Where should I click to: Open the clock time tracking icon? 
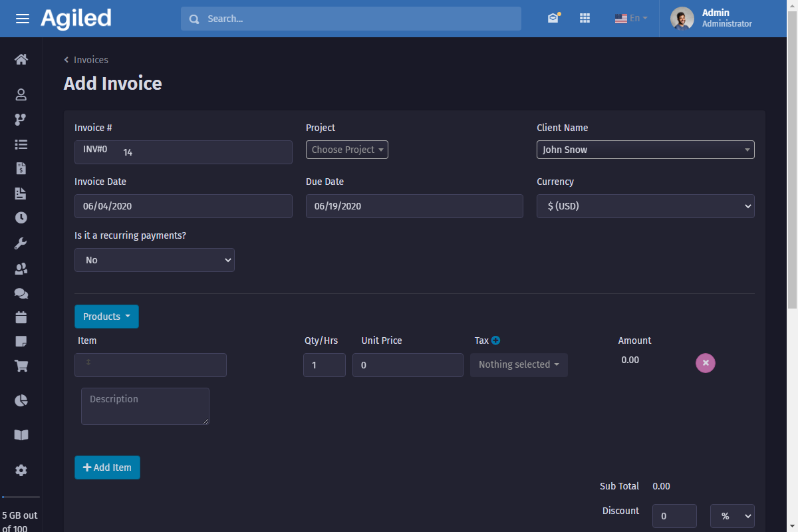21,217
